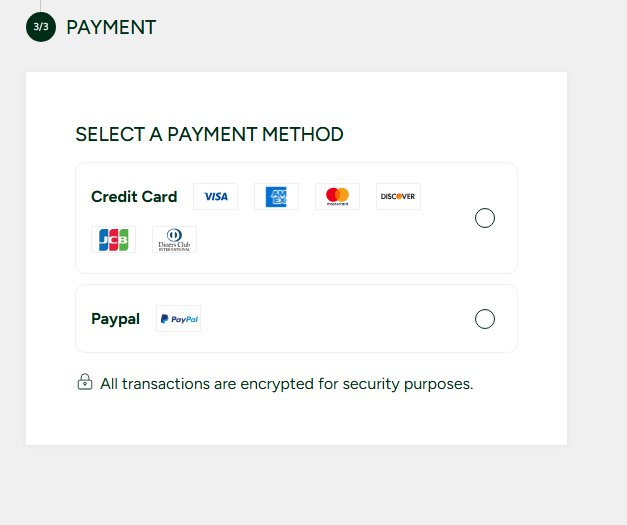Screen dimensions: 627x525
Task: Click the transactions encrypted security notice text
Action: coord(286,383)
